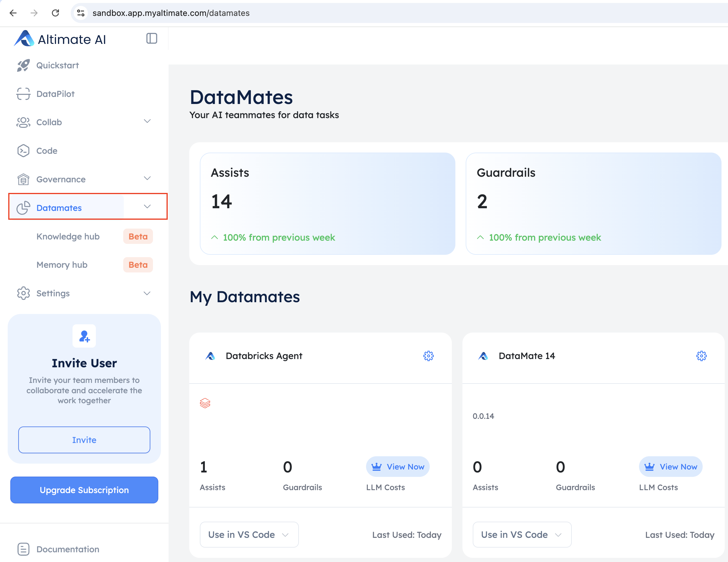Viewport: 728px width, 562px height.
Task: Click the Altimate AI logo
Action: [x=60, y=39]
